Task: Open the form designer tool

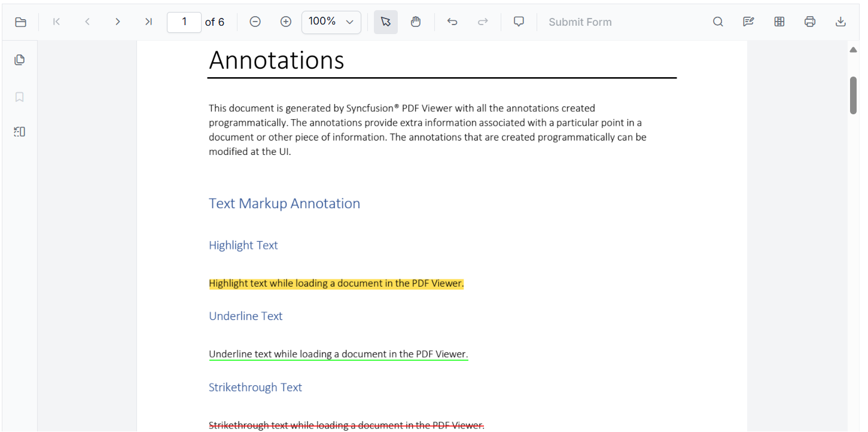Action: pos(779,22)
